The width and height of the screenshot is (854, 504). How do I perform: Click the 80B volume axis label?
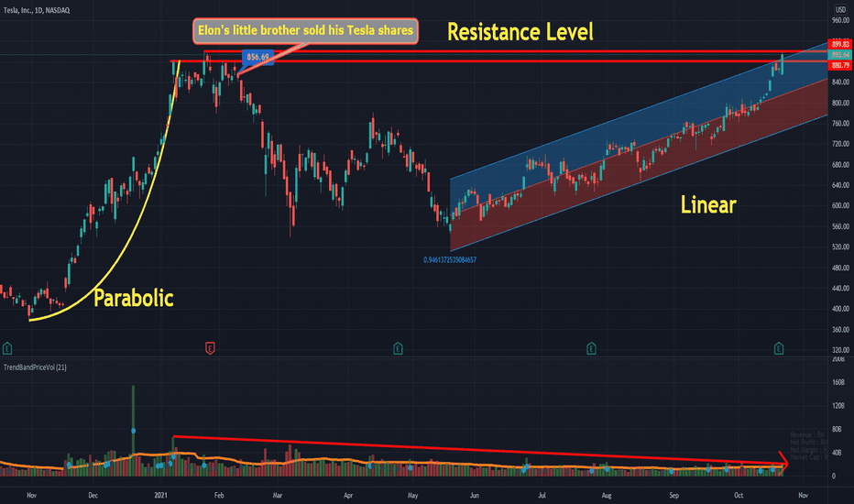[838, 430]
